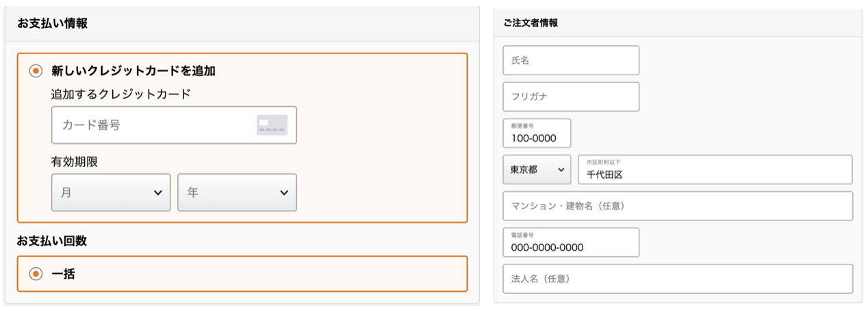Focus the 氏名 name field

coord(571,60)
